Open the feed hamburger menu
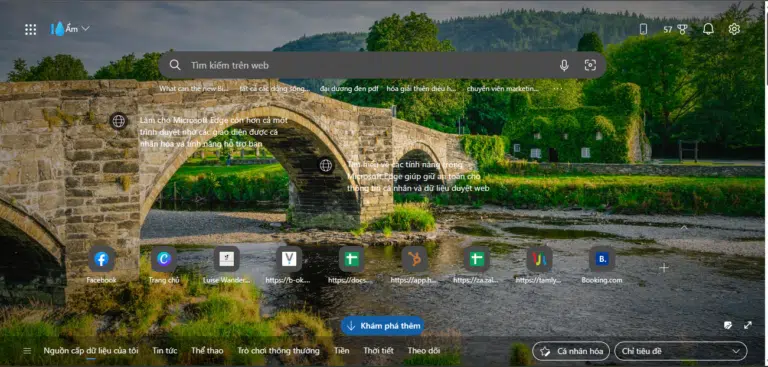 click(27, 351)
